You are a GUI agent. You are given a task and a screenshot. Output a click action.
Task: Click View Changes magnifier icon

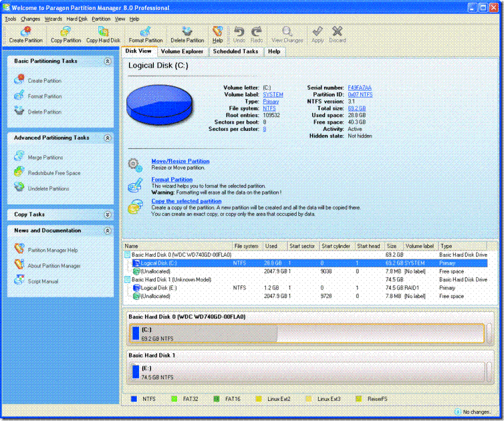point(287,31)
